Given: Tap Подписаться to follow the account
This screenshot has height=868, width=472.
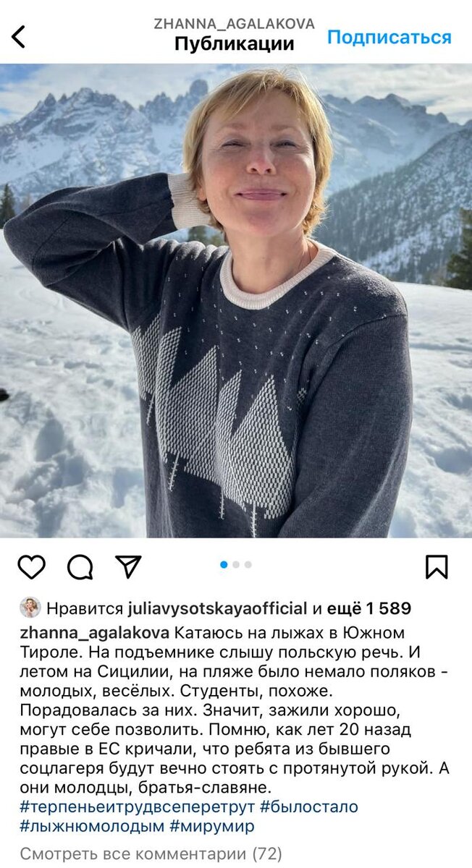Looking at the screenshot, I should pos(389,38).
